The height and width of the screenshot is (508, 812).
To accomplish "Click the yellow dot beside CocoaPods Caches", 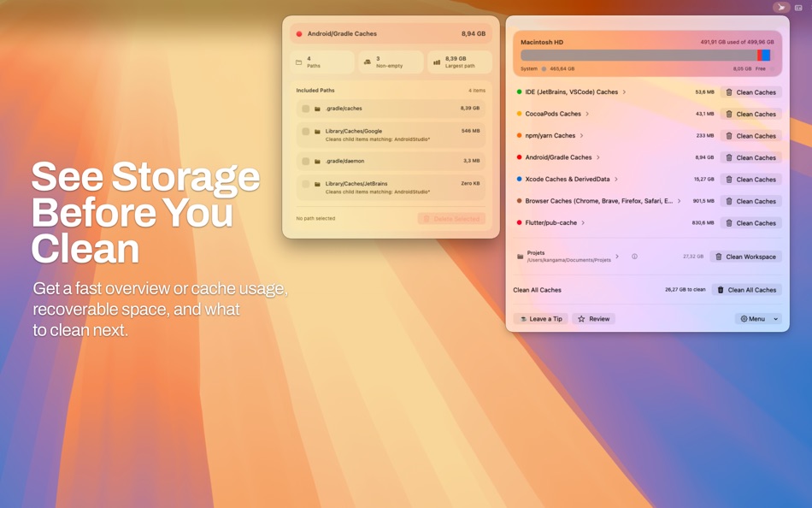I will tap(519, 114).
